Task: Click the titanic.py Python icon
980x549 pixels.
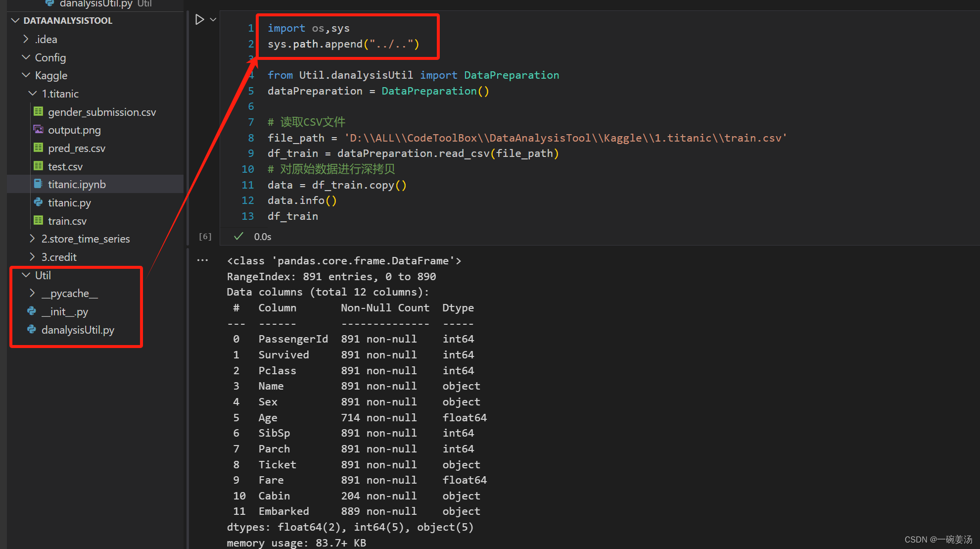Action: click(38, 202)
